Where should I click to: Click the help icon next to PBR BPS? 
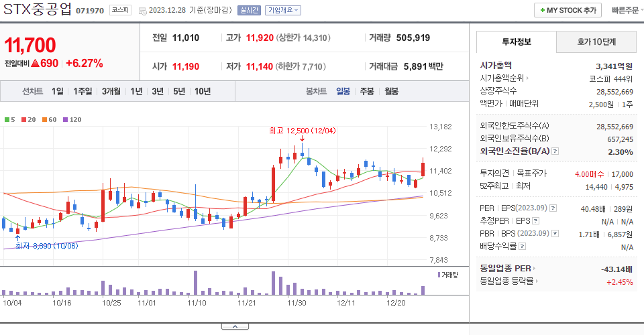[x=555, y=234]
